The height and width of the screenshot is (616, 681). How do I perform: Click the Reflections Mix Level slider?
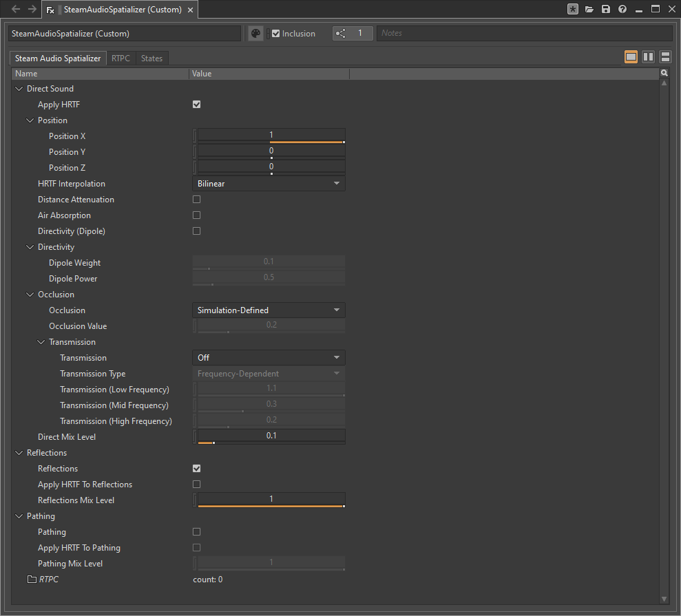click(x=271, y=500)
